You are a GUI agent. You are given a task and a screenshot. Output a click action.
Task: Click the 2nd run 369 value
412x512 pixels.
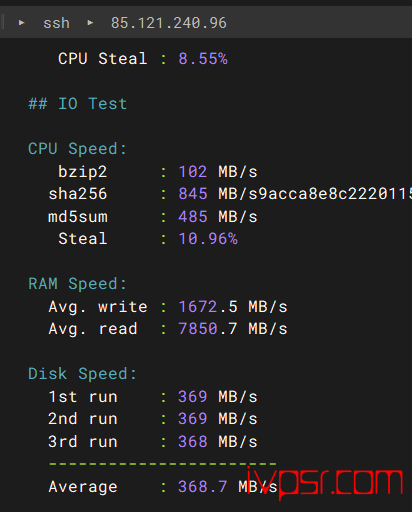(193, 419)
